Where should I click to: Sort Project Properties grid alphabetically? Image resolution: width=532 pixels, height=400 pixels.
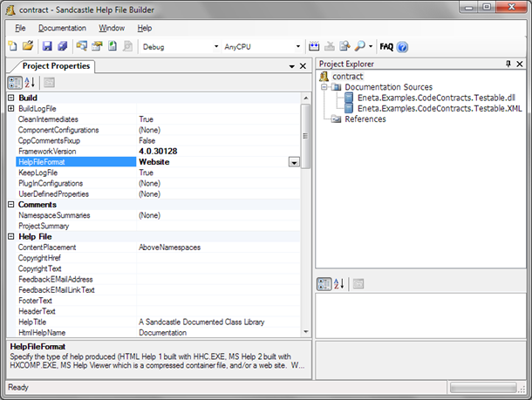[x=30, y=83]
